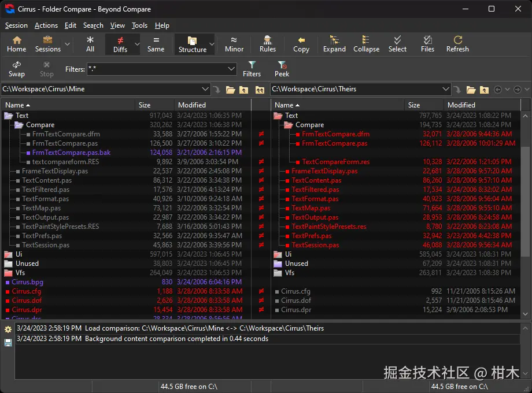The image size is (532, 393).
Task: Sort right pane by Modified column
Action: point(482,105)
